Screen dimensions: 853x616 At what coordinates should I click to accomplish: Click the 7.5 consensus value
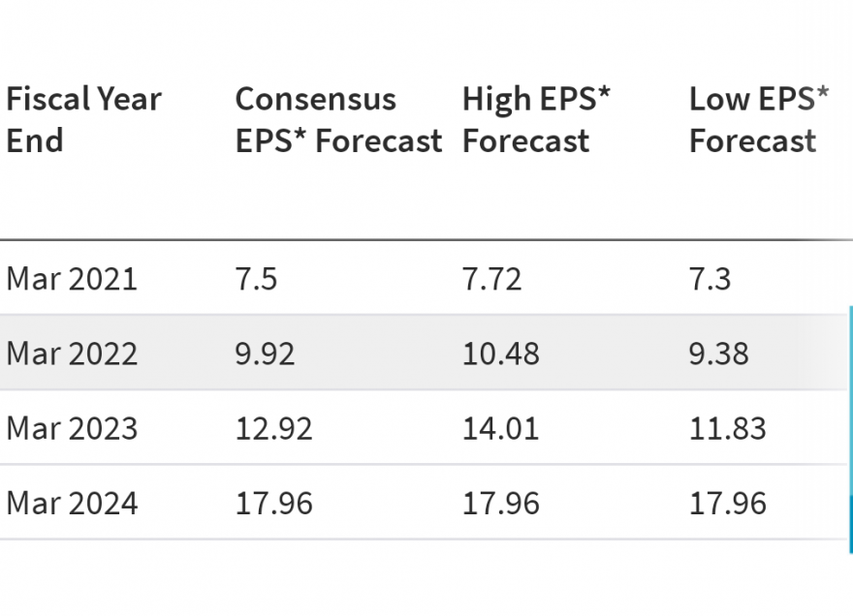coord(256,279)
